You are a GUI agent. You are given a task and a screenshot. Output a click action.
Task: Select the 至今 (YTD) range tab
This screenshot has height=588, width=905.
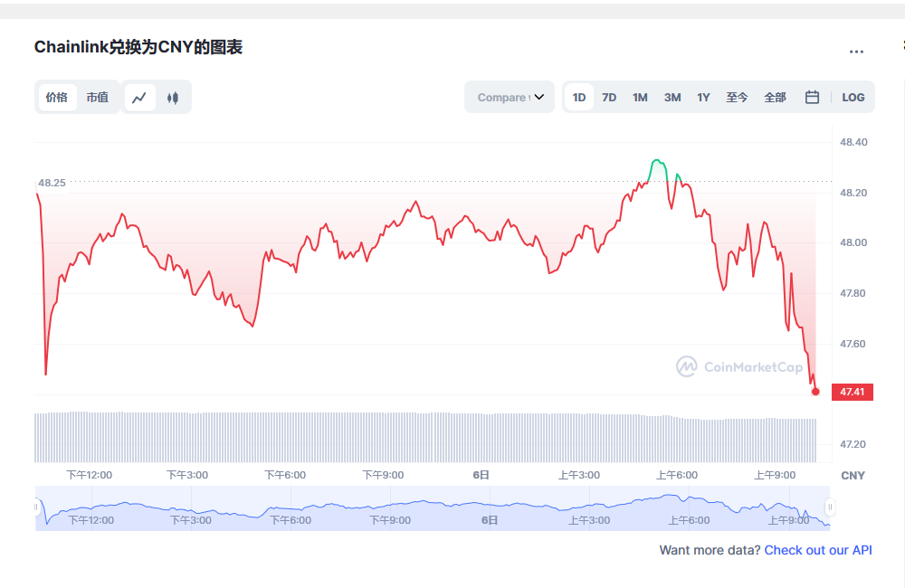pos(737,97)
